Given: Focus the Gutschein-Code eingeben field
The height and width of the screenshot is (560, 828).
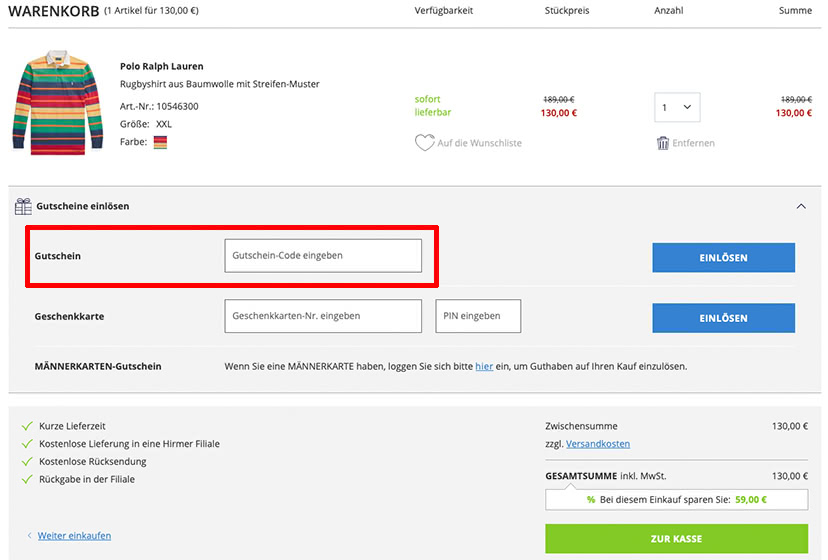Looking at the screenshot, I should [323, 256].
